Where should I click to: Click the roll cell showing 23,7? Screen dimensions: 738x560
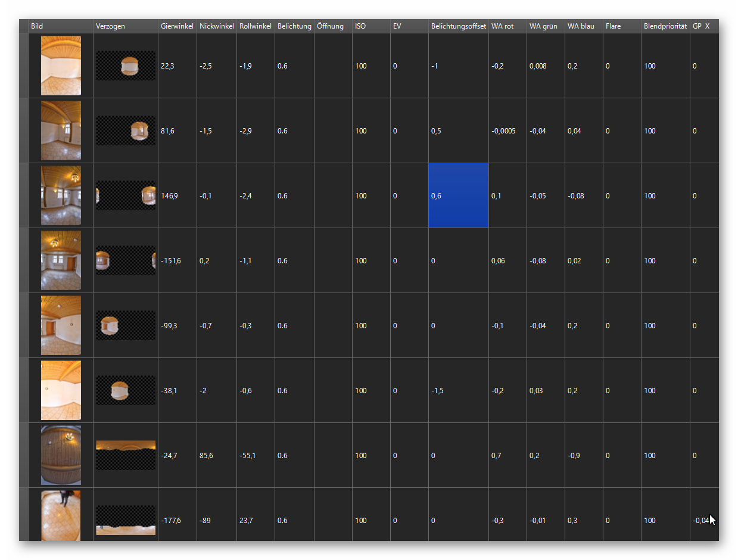click(x=255, y=521)
